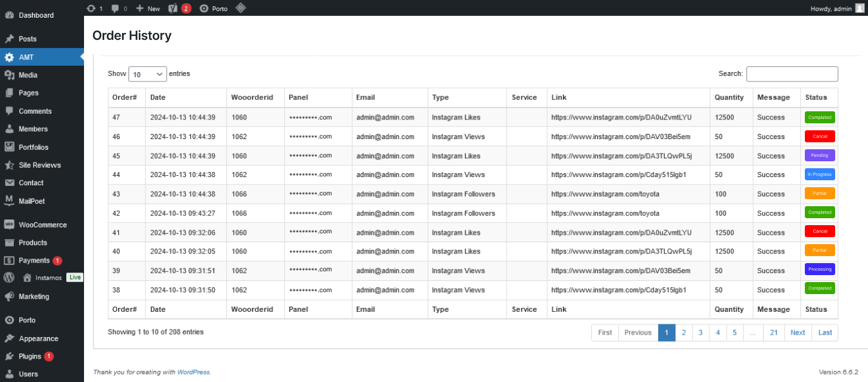868x382 pixels.
Task: Click the Dashboard gauge icon
Action: point(9,15)
